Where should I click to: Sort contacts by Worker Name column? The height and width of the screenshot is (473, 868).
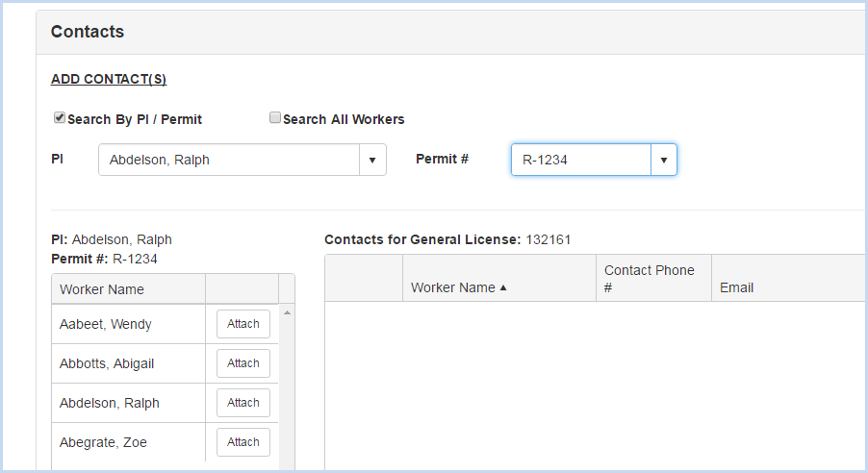click(x=453, y=287)
